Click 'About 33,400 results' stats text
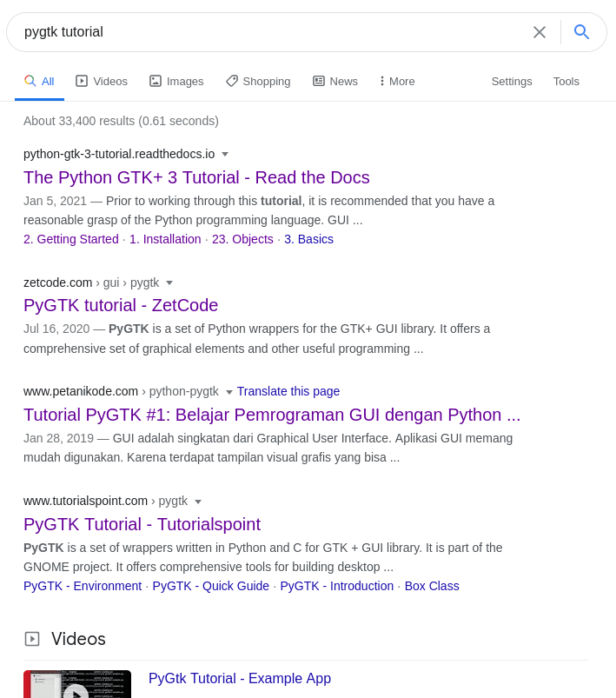 (x=121, y=121)
